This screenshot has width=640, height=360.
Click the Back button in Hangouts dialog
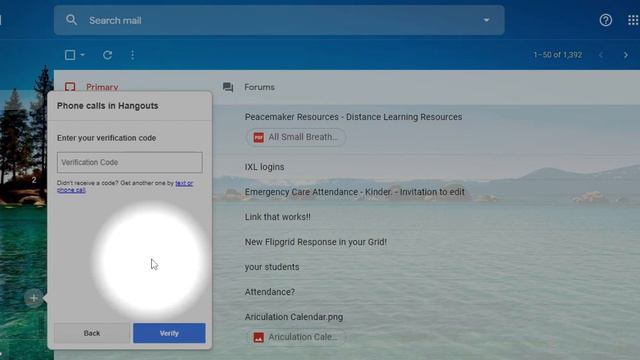[92, 333]
